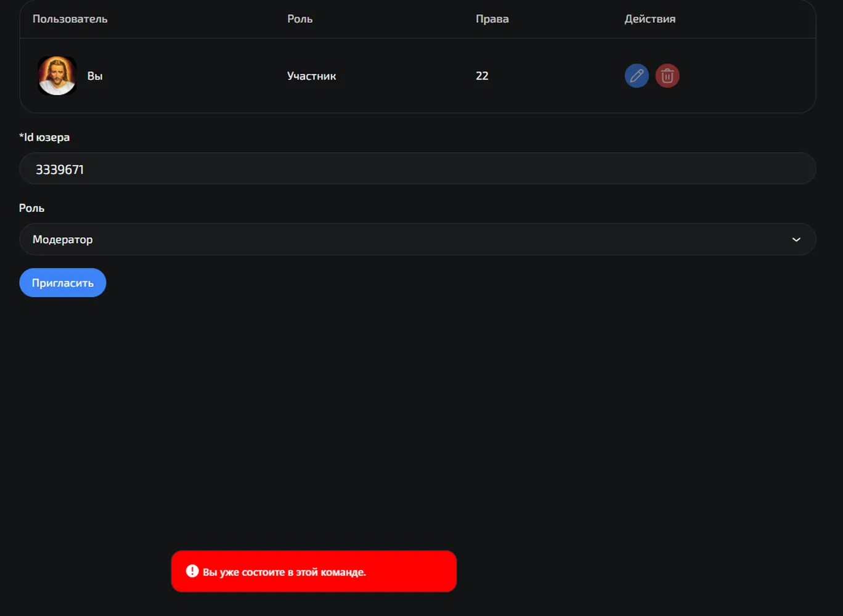This screenshot has height=616, width=843.
Task: Click the Действия column header
Action: pyautogui.click(x=650, y=19)
